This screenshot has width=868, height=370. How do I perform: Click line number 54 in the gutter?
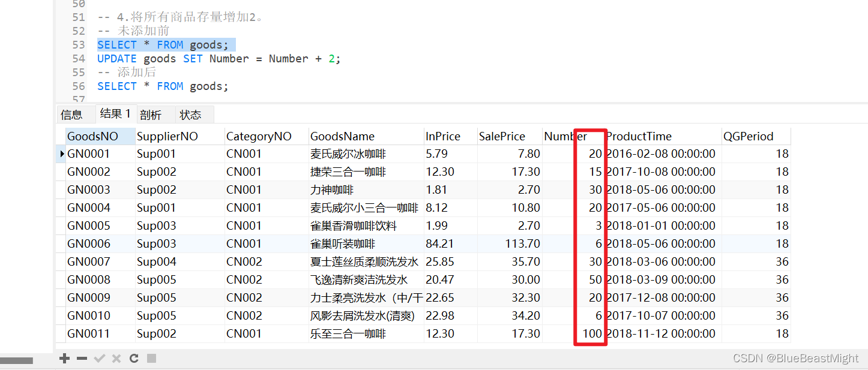78,59
